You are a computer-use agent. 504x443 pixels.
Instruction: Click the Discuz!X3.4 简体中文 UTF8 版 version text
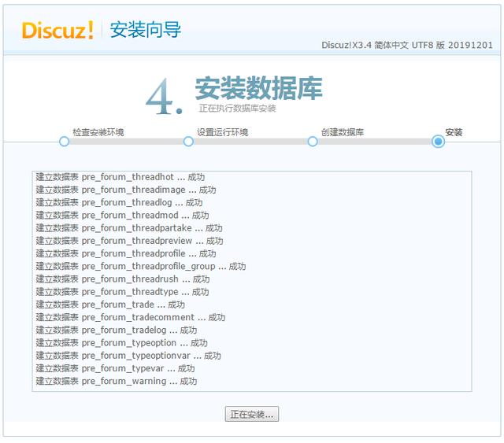click(407, 45)
